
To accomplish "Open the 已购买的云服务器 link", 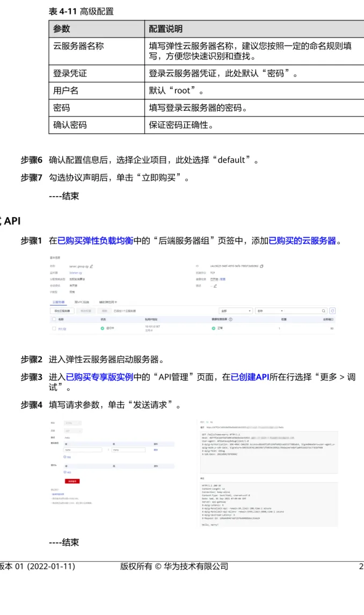I will coord(302,241).
